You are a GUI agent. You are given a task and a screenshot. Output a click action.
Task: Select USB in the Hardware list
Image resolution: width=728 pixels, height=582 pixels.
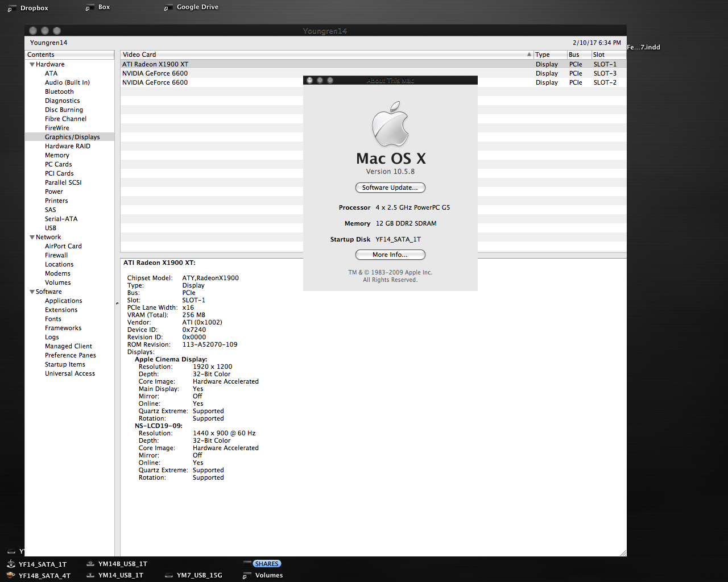click(51, 228)
